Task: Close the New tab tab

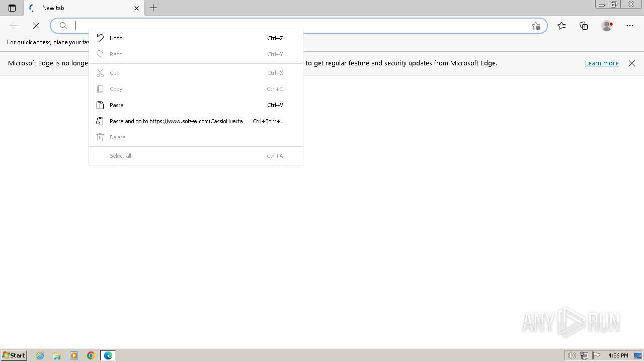Action: (x=136, y=8)
